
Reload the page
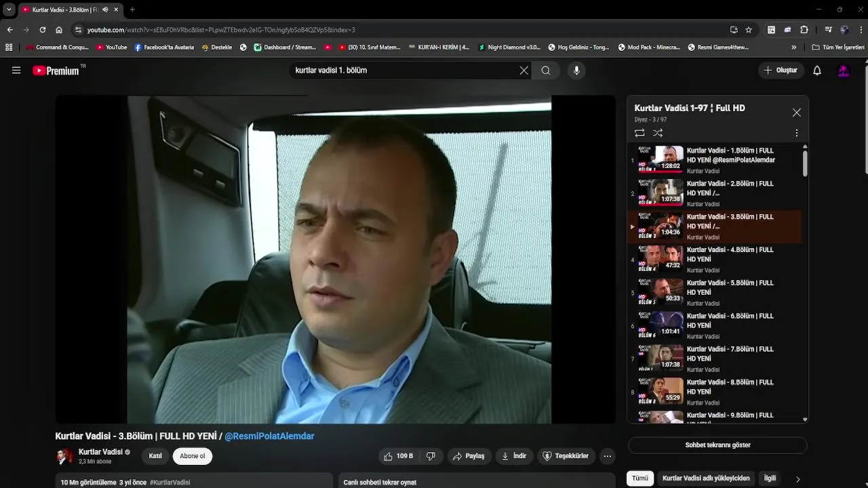[x=43, y=30]
